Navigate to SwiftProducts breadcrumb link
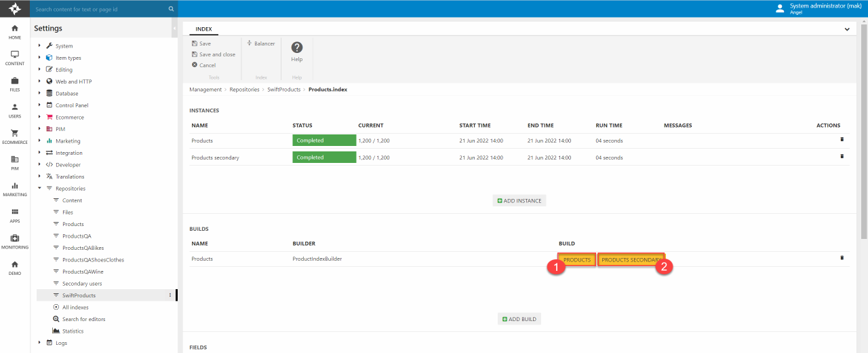Screen dimensions: 868x353 pos(283,90)
